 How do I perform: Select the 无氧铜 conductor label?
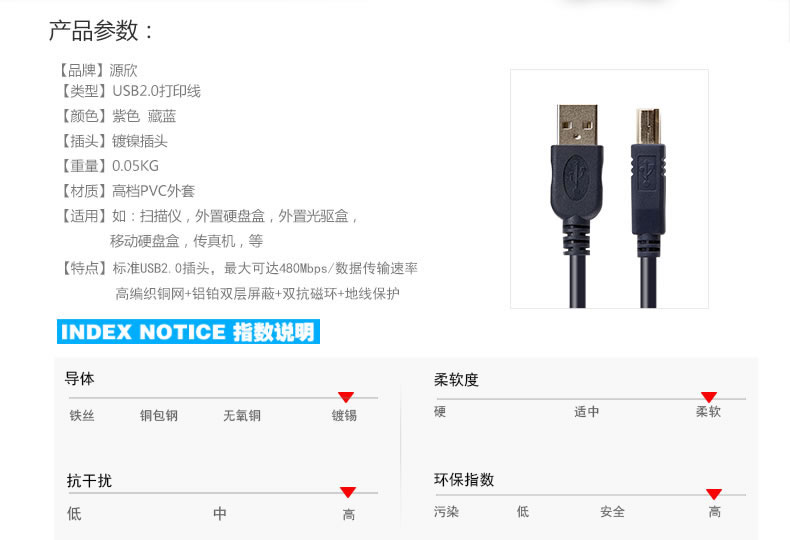(x=242, y=416)
